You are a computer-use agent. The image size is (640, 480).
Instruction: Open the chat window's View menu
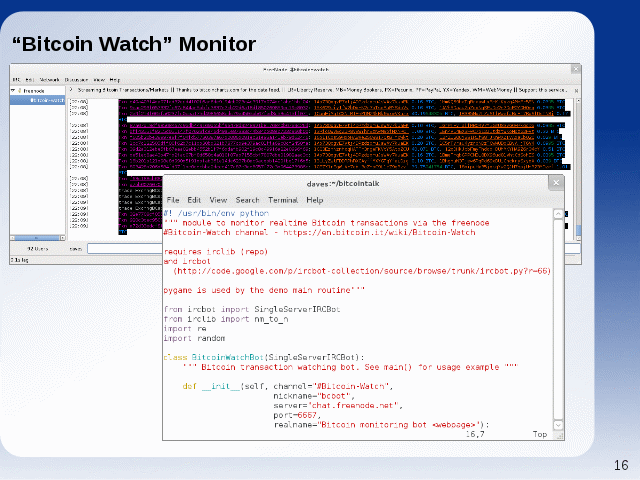[99, 80]
